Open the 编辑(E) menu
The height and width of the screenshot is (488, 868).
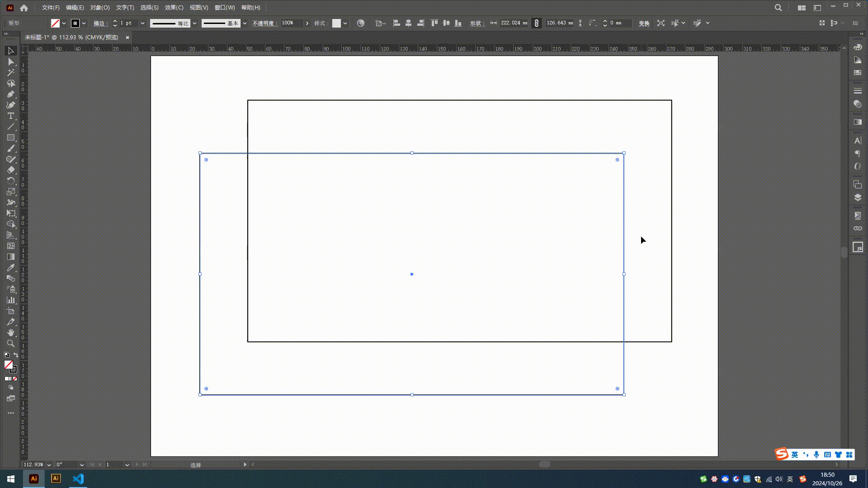75,8
